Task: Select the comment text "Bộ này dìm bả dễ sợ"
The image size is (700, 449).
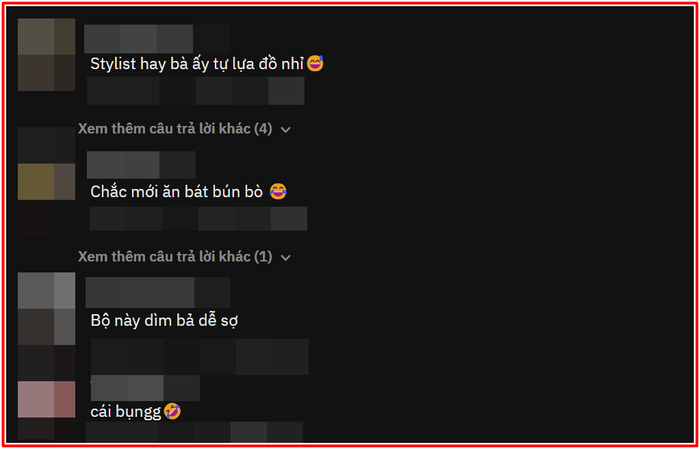Action: point(164,320)
